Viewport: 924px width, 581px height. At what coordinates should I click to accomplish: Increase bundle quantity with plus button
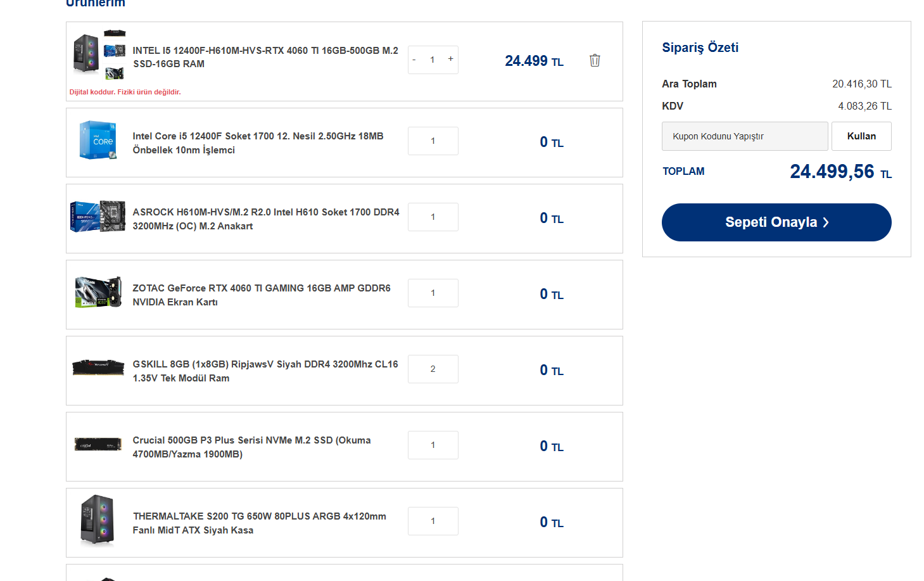coord(451,59)
